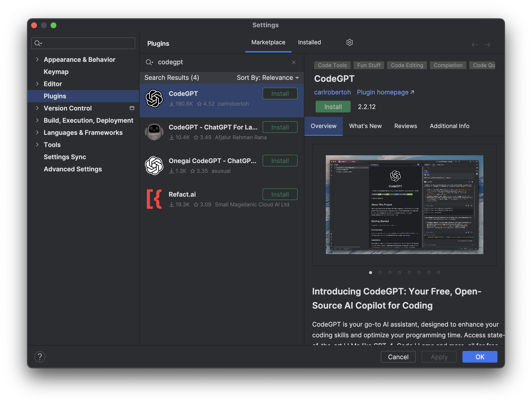This screenshot has width=532, height=404.
Task: Click the Onegai CodeGPT plugin logo
Action: [x=154, y=165]
